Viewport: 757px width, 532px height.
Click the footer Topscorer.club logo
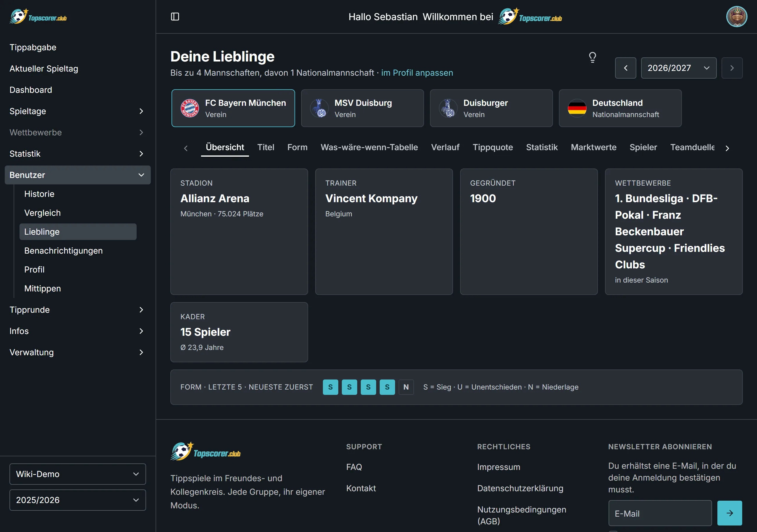pos(206,452)
